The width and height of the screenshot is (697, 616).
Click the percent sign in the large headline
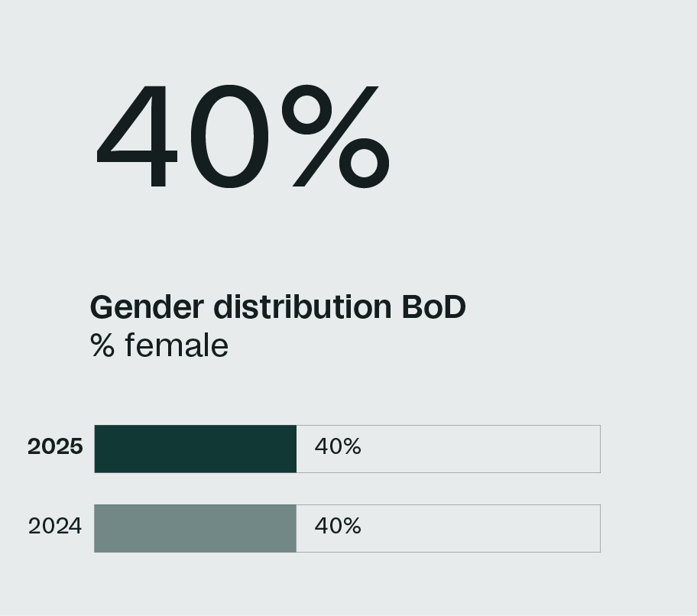(336, 136)
